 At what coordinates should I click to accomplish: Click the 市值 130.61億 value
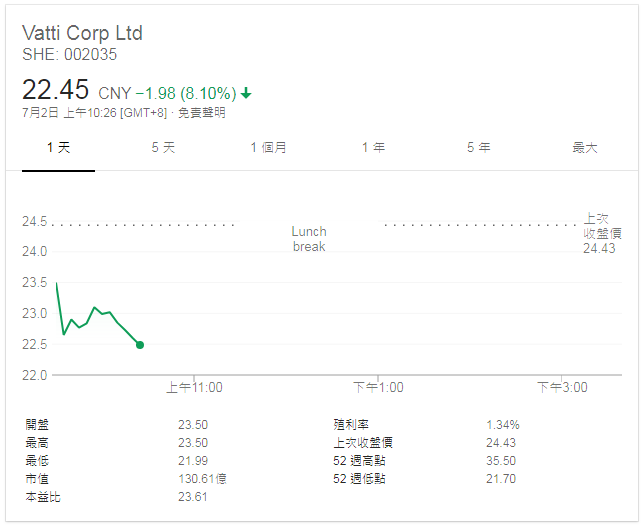coord(201,479)
